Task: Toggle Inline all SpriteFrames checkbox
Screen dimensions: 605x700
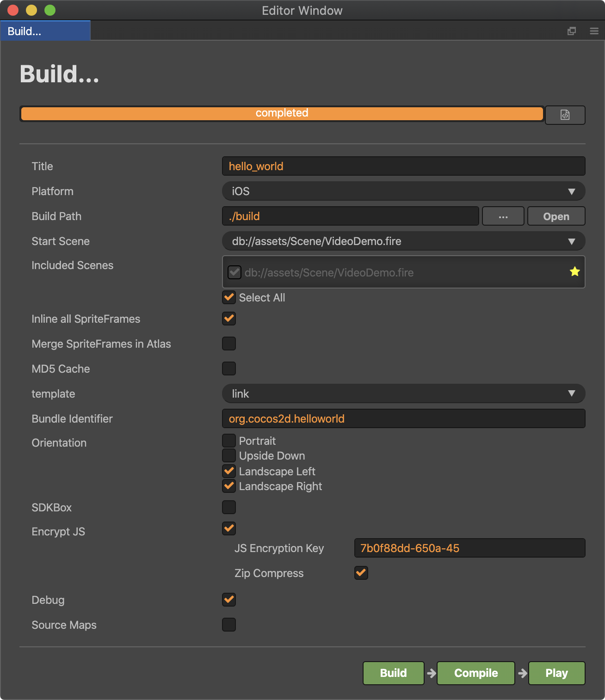Action: 229,319
